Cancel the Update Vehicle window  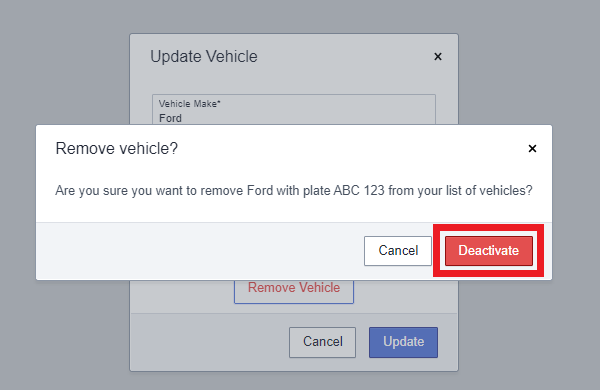point(323,342)
